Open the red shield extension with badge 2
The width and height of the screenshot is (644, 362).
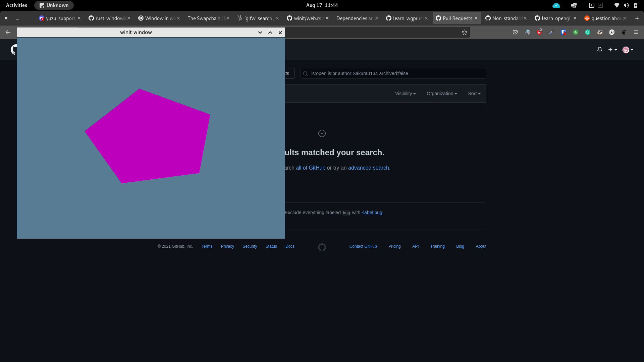pyautogui.click(x=539, y=32)
